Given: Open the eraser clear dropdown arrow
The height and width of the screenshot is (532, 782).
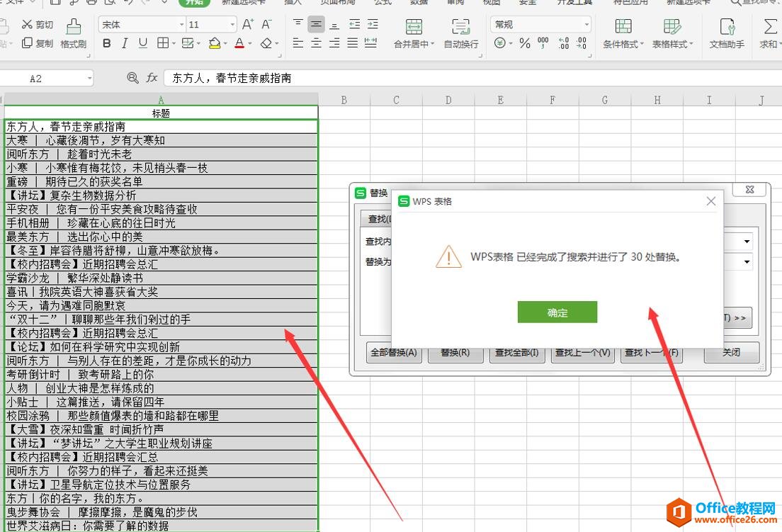Looking at the screenshot, I should pyautogui.click(x=277, y=44).
